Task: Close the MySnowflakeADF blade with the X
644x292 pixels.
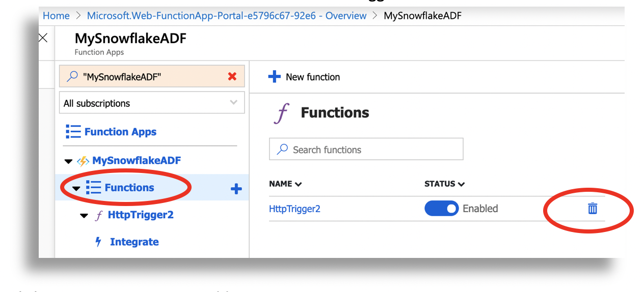Action: (43, 38)
